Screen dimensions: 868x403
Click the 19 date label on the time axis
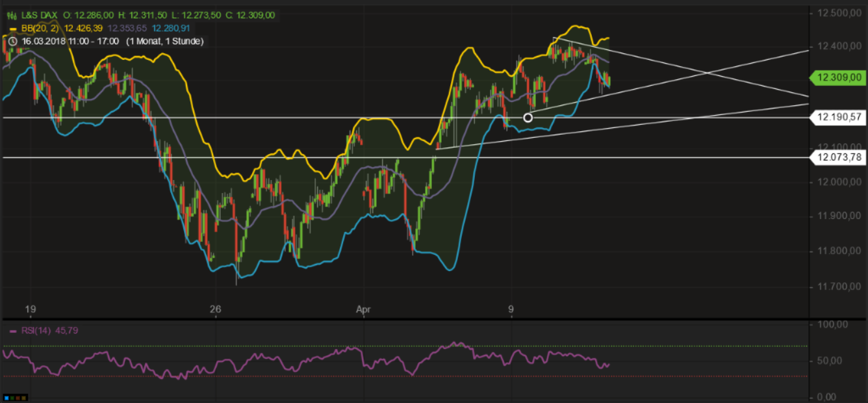pos(30,309)
